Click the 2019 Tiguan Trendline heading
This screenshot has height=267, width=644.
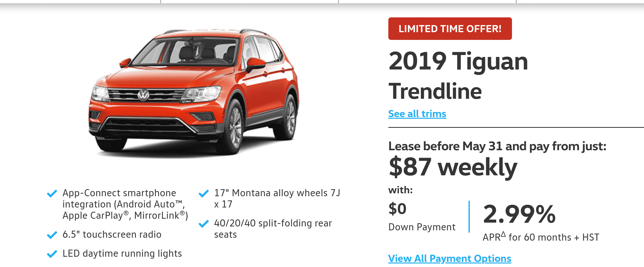click(x=458, y=76)
